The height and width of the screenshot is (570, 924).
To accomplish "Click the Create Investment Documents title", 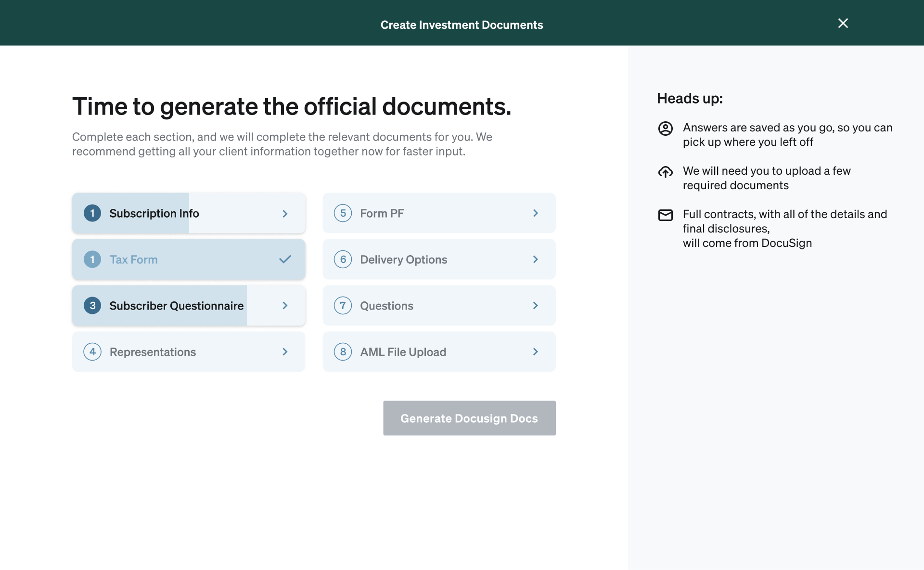I will click(x=462, y=25).
